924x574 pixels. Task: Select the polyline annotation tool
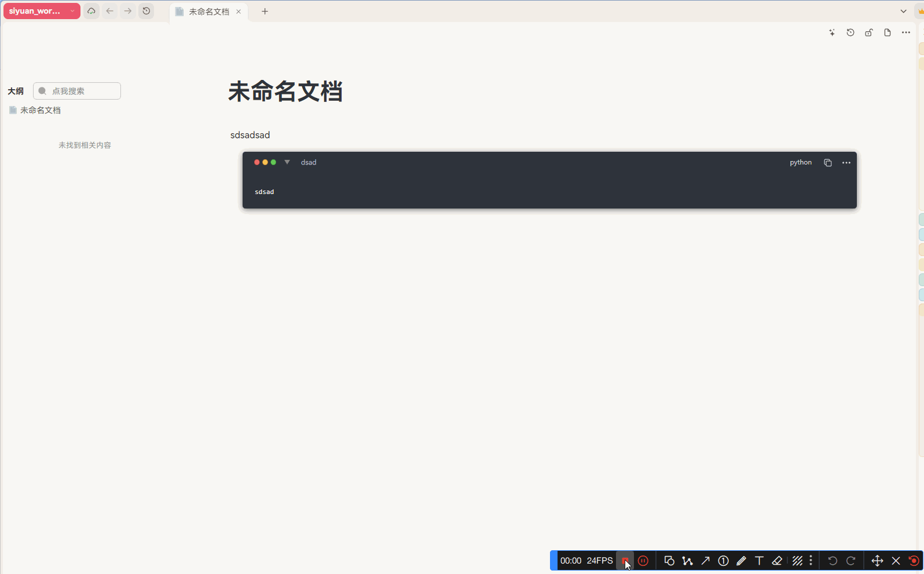(x=687, y=561)
